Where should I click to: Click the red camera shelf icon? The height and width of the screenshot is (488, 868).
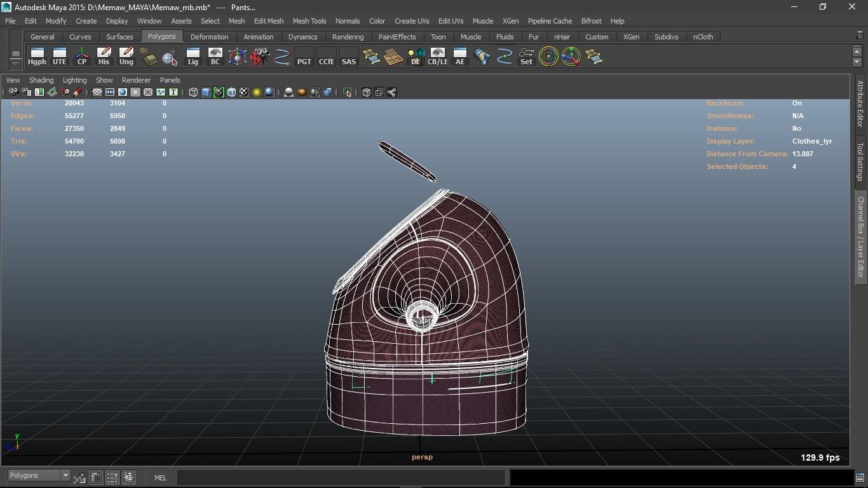(x=259, y=57)
